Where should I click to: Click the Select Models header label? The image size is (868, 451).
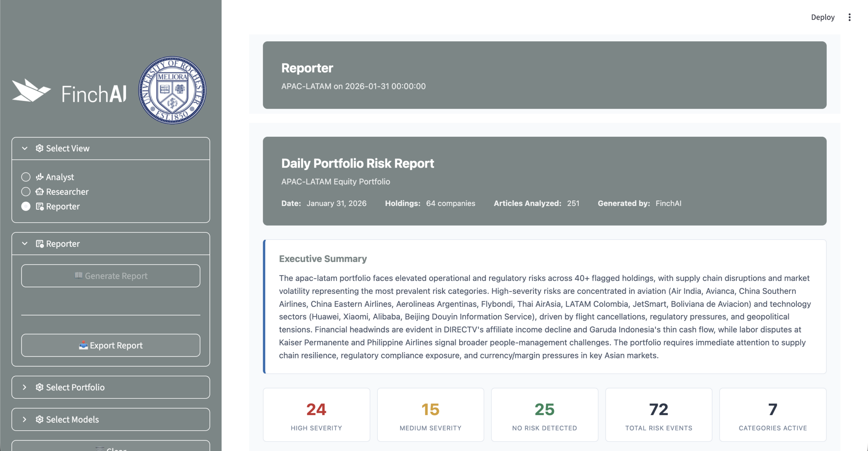pos(72,419)
